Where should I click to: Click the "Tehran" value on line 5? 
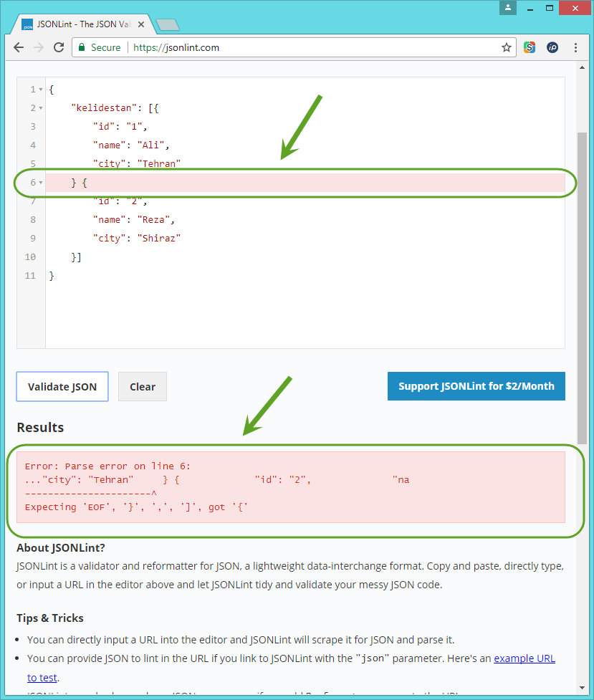(x=159, y=164)
